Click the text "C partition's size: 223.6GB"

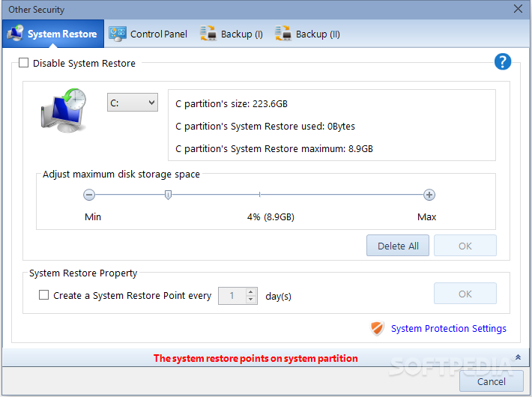tap(232, 104)
